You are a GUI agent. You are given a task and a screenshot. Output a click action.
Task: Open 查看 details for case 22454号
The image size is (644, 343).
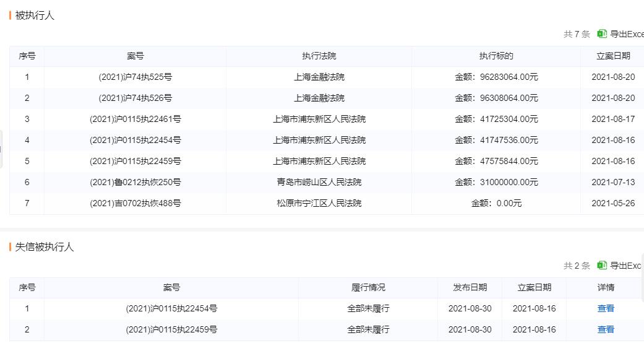point(606,308)
